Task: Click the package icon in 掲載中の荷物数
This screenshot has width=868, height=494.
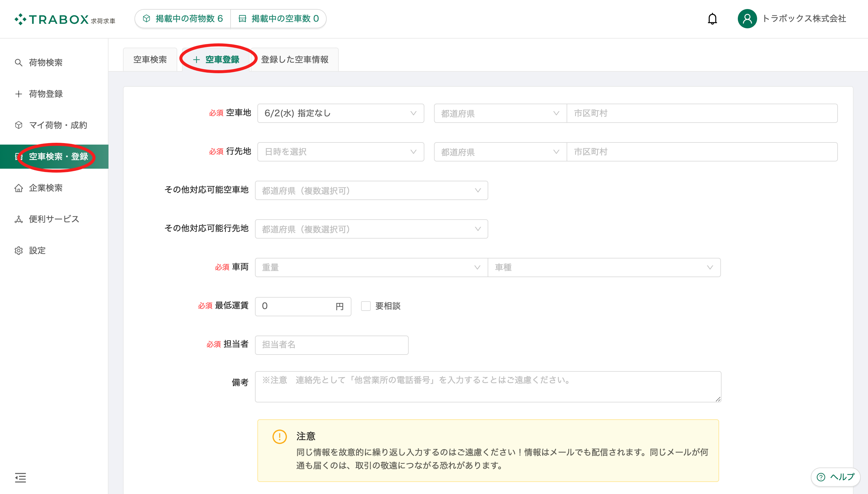Action: pyautogui.click(x=146, y=19)
